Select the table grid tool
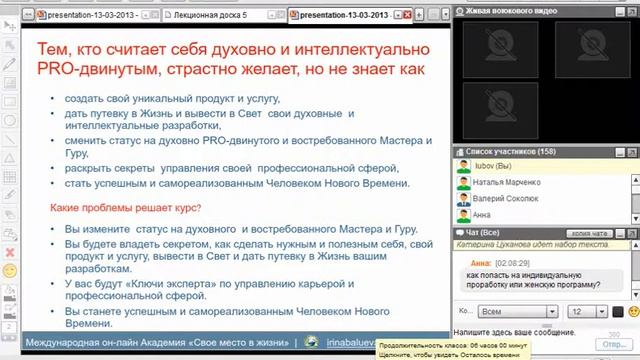Viewport: 640px width, 360px height. coord(9,177)
